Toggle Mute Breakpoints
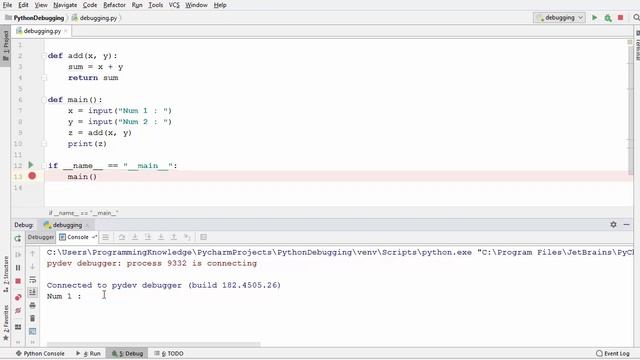 tap(18, 311)
